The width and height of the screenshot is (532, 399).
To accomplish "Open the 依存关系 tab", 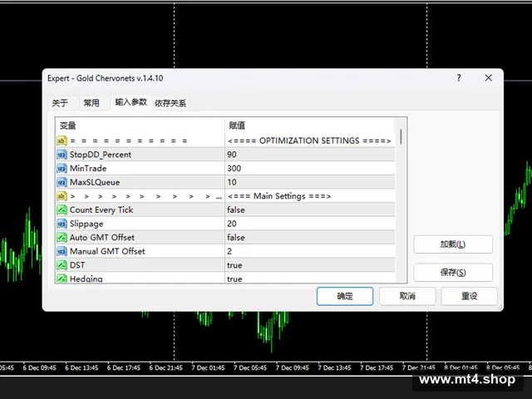I will (170, 103).
